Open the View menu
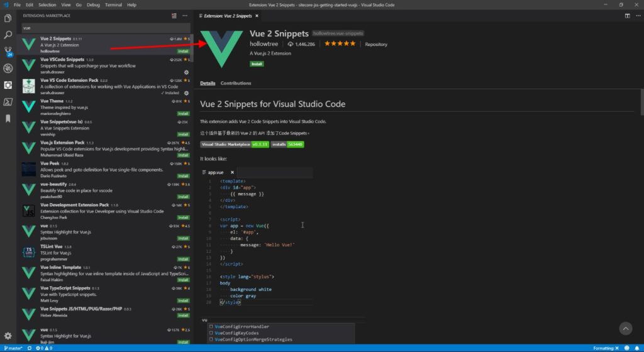 65,5
